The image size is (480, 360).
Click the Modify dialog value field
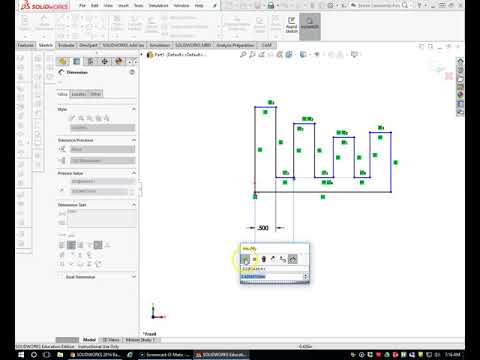pyautogui.click(x=272, y=276)
